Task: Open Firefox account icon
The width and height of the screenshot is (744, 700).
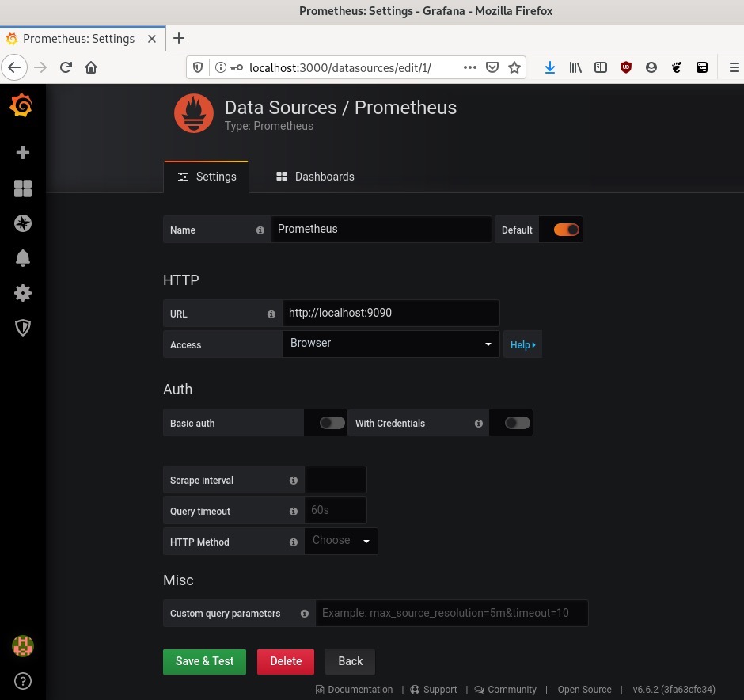Action: click(651, 67)
